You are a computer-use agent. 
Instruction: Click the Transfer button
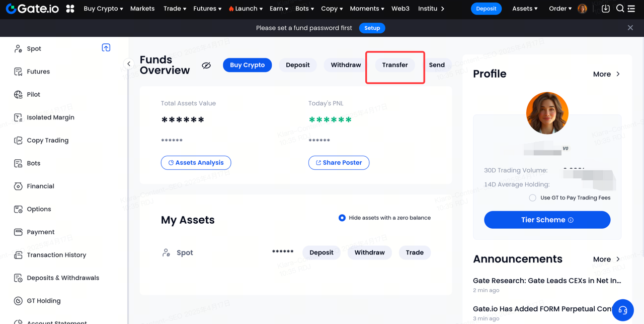pos(395,65)
